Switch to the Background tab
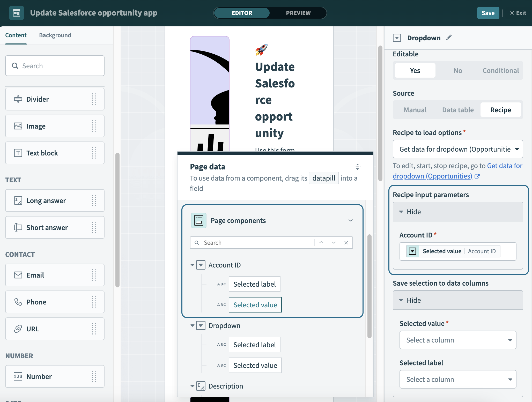 click(55, 35)
